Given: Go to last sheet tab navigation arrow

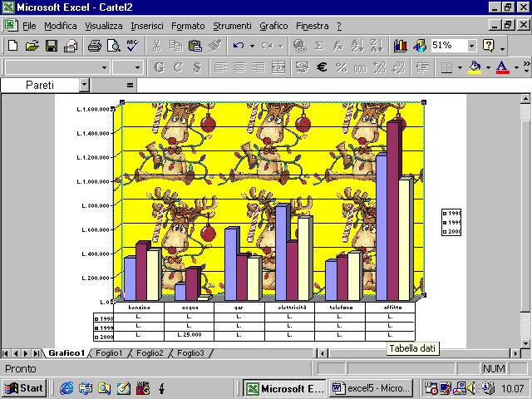Looking at the screenshot, I should point(36,353).
